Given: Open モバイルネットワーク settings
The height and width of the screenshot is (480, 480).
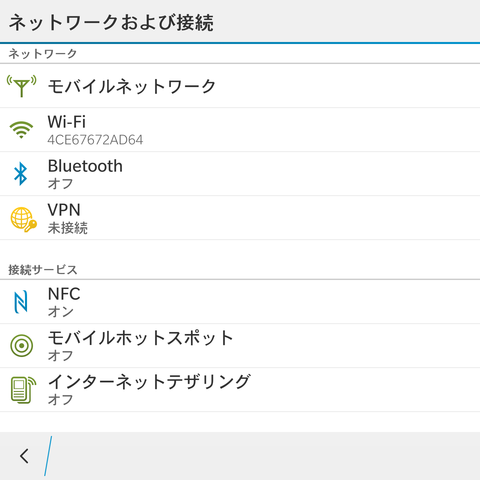Looking at the screenshot, I should click(240, 86).
